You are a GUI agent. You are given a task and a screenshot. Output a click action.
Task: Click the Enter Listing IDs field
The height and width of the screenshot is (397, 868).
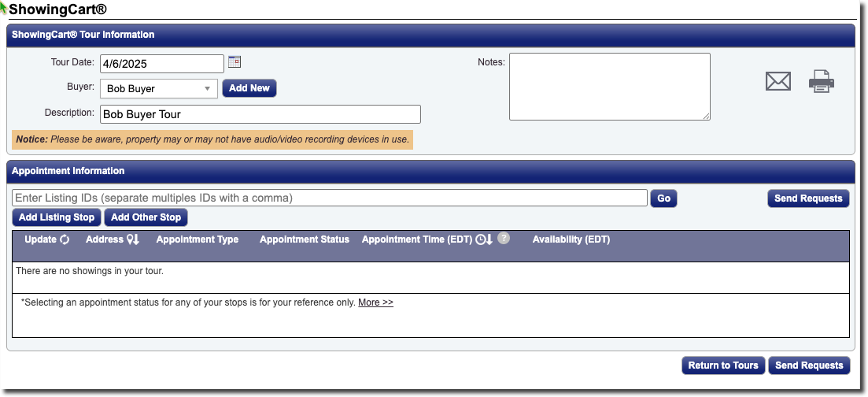329,198
